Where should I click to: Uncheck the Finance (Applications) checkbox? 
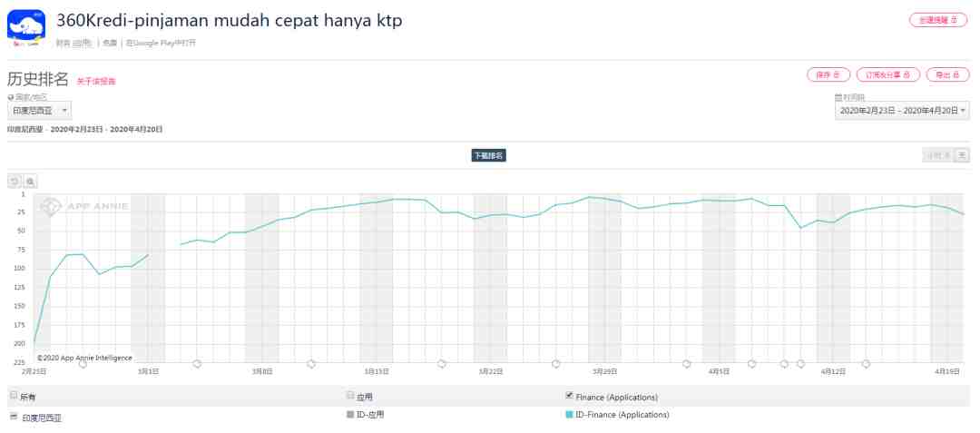[569, 396]
